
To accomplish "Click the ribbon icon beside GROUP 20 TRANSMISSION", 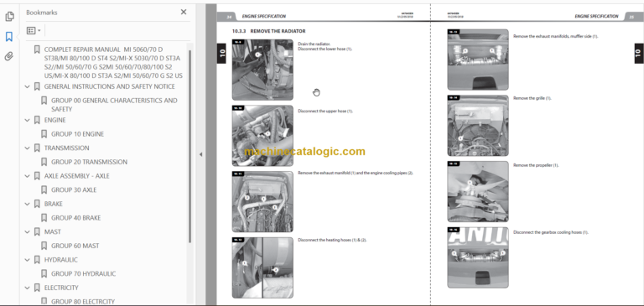I will coord(44,163).
